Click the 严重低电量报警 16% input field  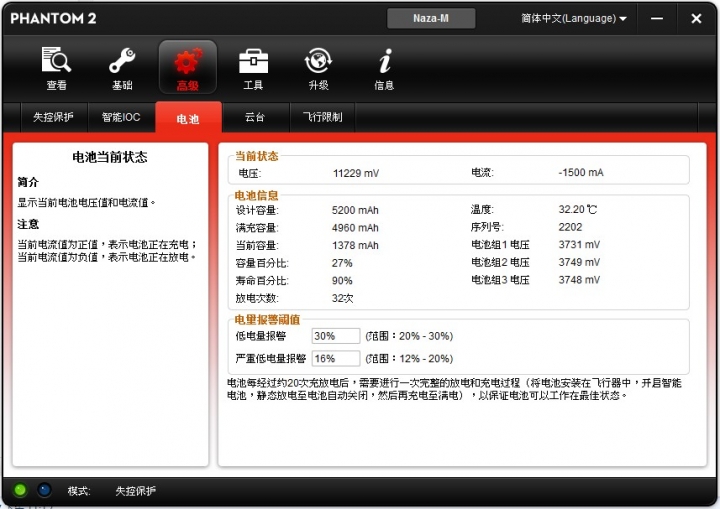[x=336, y=358]
